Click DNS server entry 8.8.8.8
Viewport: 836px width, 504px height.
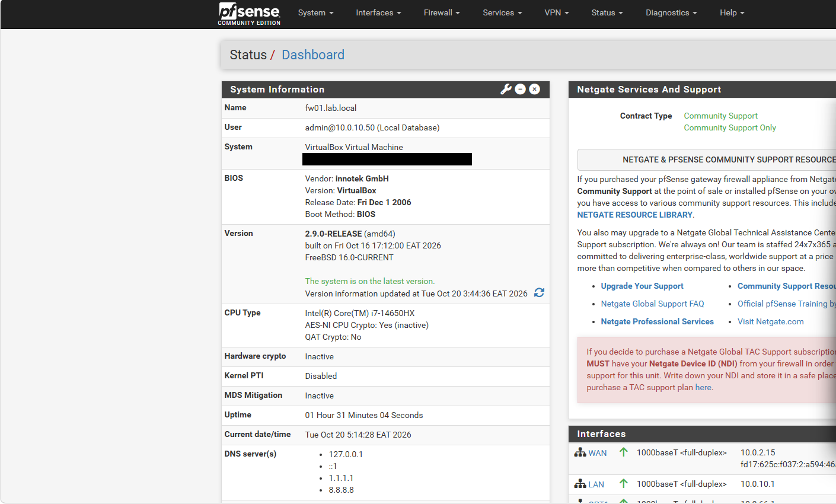tap(341, 490)
